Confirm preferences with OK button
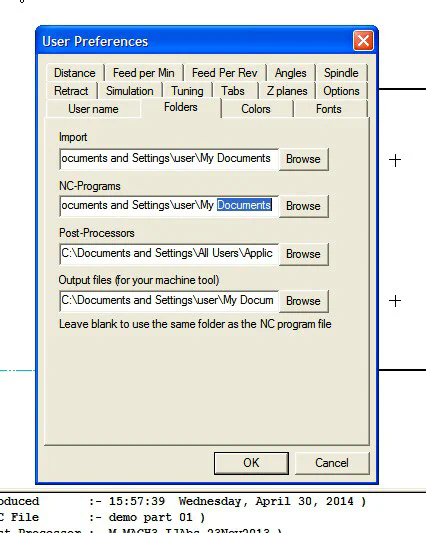Viewport: 426px width, 533px height. 251,463
